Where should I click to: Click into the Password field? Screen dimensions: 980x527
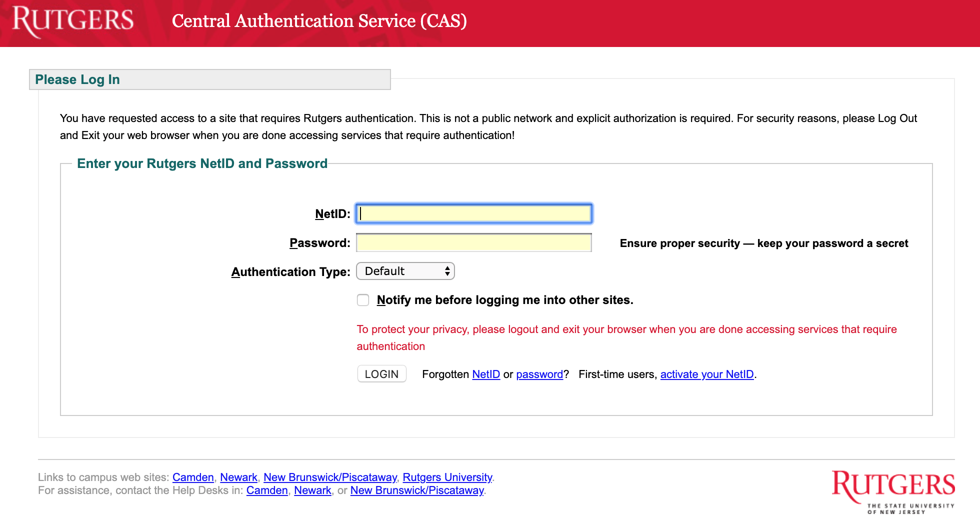click(473, 243)
